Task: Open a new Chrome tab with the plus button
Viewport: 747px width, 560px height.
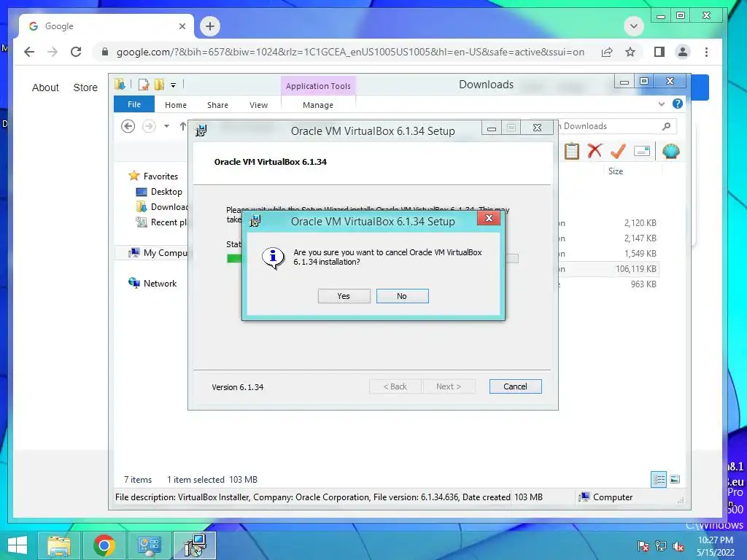Action: pyautogui.click(x=210, y=26)
